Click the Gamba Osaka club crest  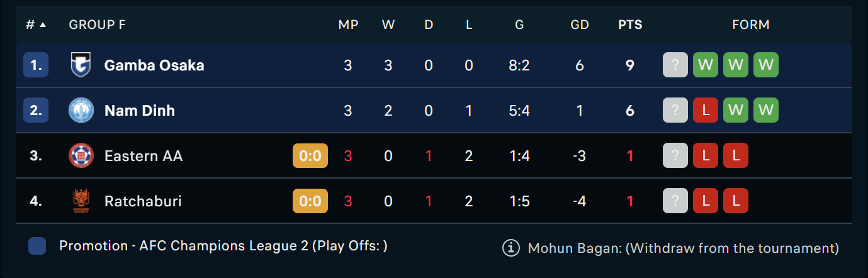point(81,65)
